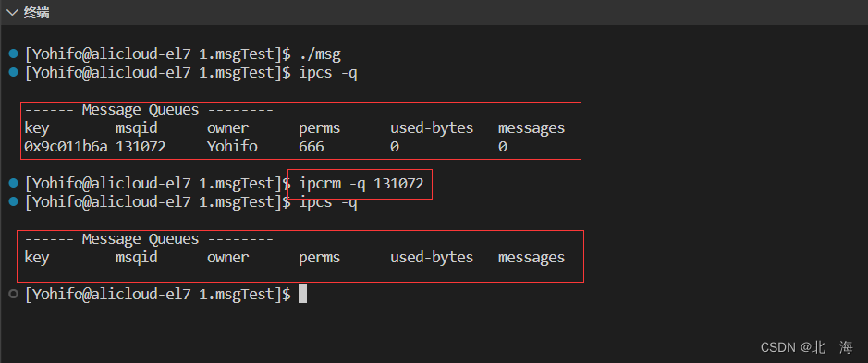
Task: Click msqid value 131072 in table
Action: 141,147
